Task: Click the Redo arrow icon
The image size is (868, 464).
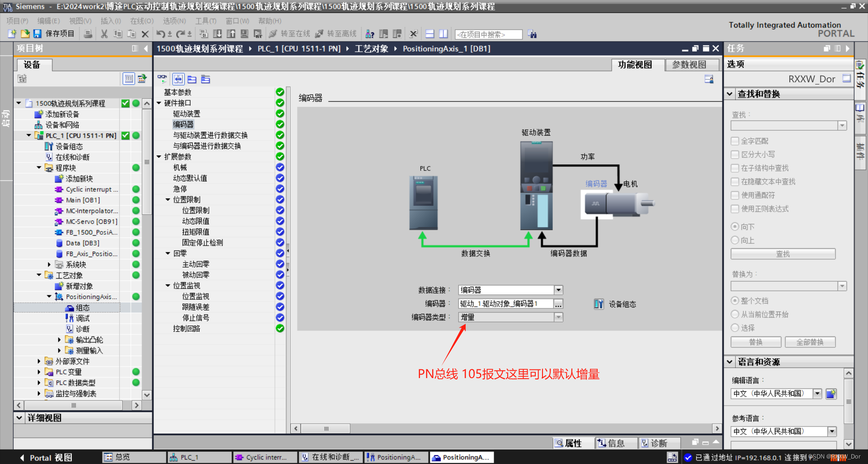Action: coord(181,34)
